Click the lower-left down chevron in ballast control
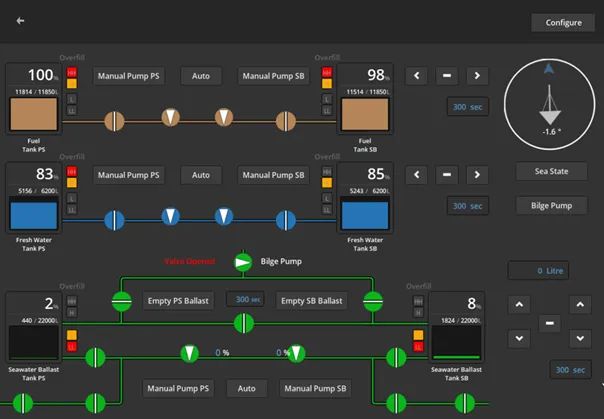The width and height of the screenshot is (604, 419). click(x=519, y=339)
